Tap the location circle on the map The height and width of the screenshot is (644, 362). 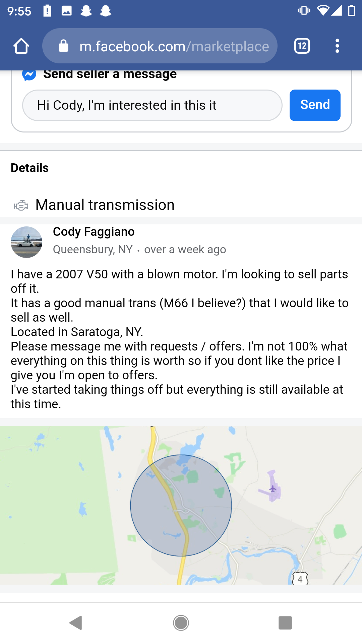click(x=181, y=505)
